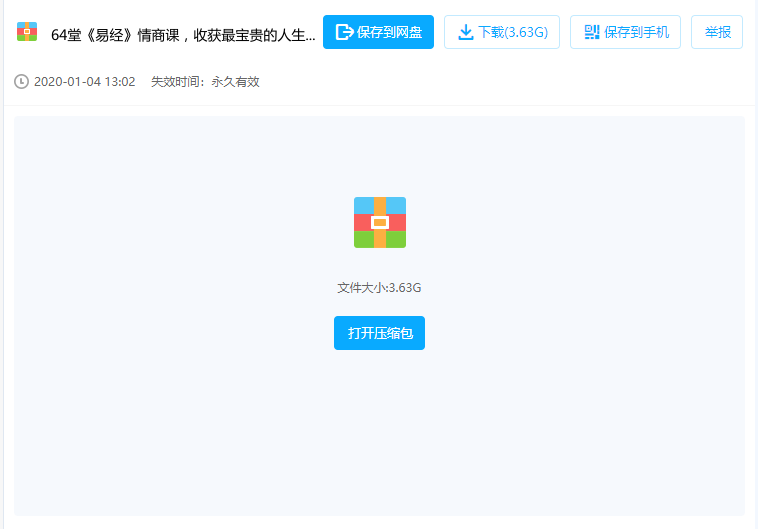The height and width of the screenshot is (529, 758).
Task: Click blank header space right of 永久有效
Action: [500, 82]
